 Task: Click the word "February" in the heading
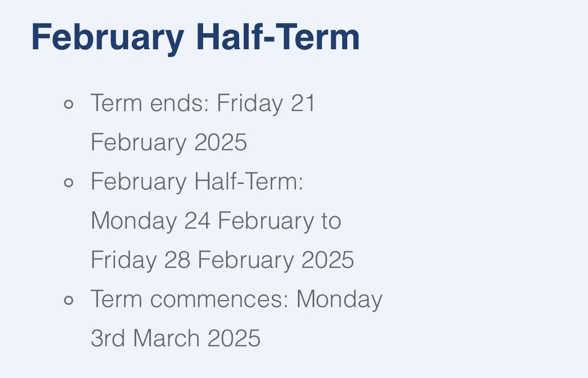point(108,37)
